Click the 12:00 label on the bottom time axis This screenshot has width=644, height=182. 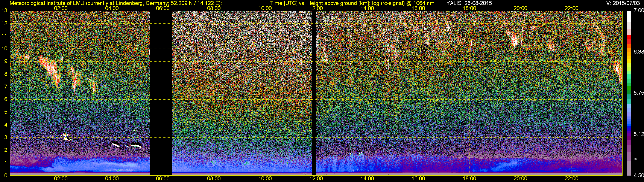[316, 179]
